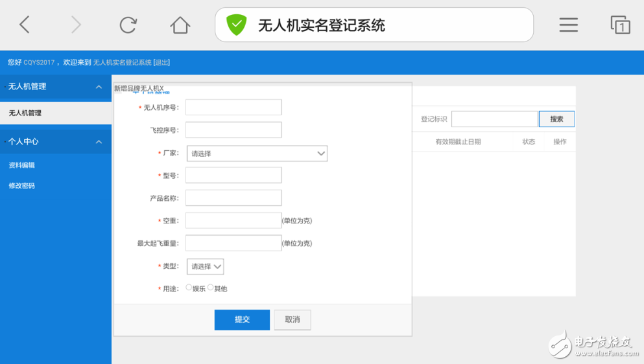This screenshot has width=644, height=364.
Task: Select the 娱乐 radio button
Action: 189,288
